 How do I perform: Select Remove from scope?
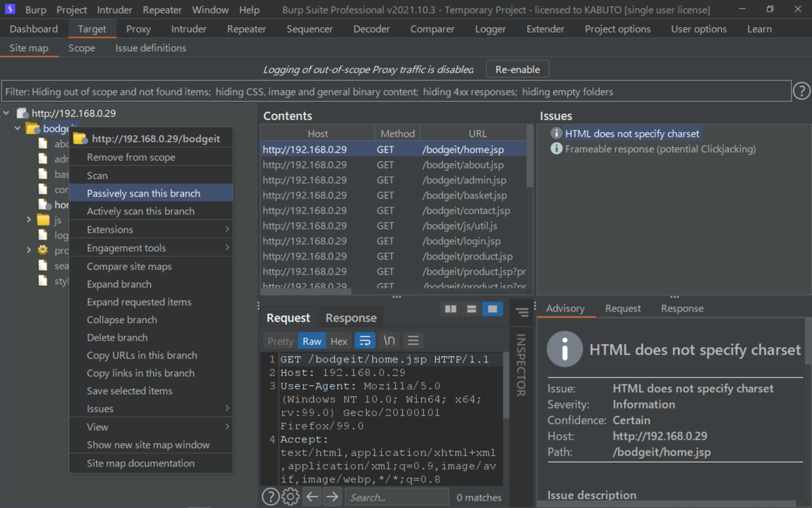click(151, 157)
